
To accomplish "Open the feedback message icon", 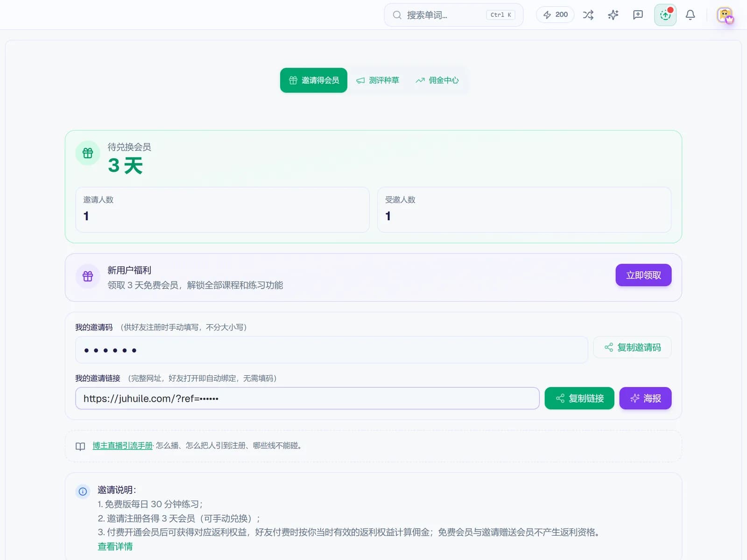I will (x=638, y=15).
